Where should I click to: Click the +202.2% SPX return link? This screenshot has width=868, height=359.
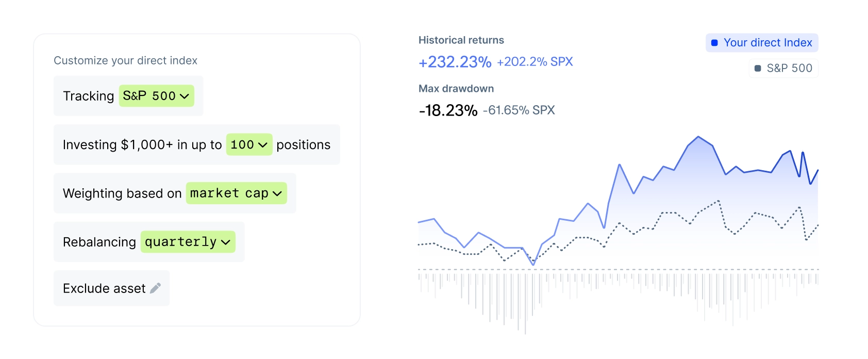[535, 62]
